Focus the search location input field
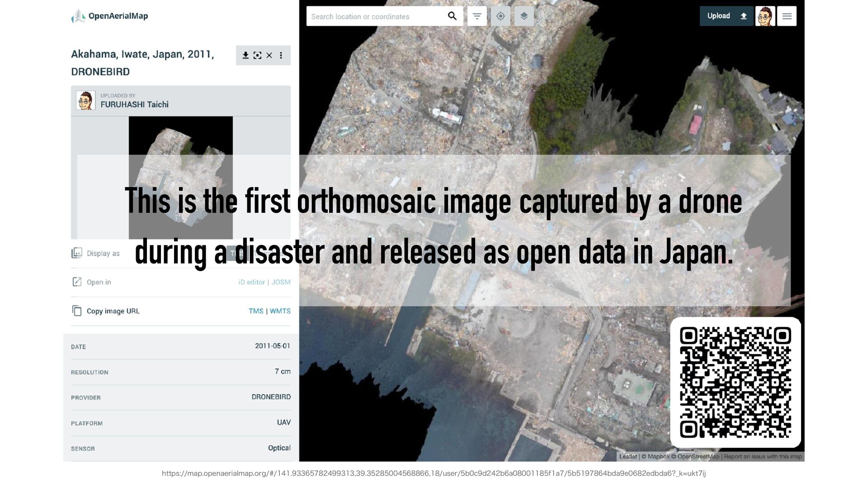 tap(375, 16)
